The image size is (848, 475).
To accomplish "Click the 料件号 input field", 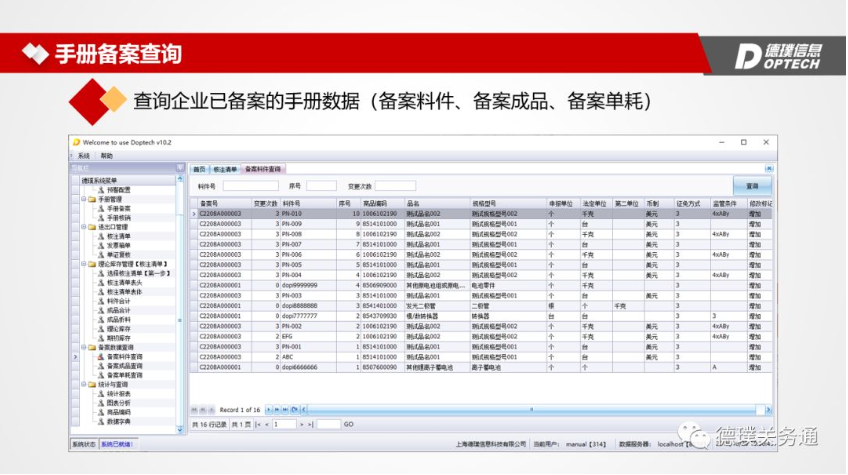I will (250, 186).
